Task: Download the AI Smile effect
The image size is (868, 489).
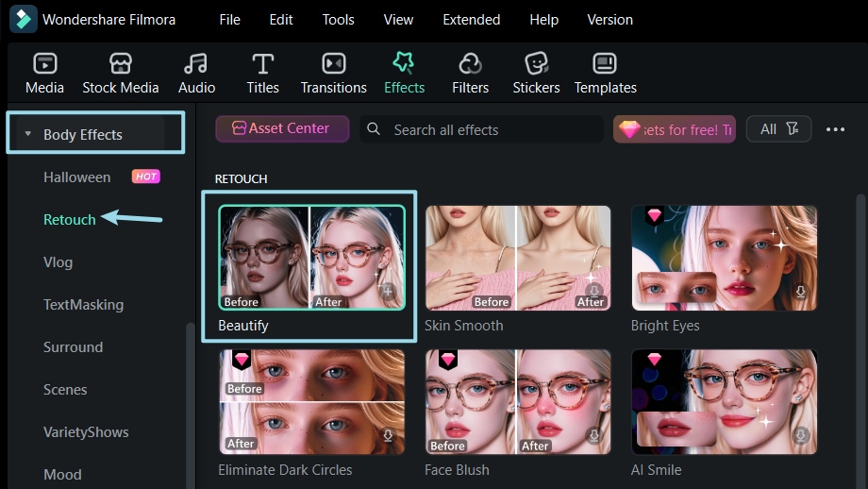Action: pos(800,435)
